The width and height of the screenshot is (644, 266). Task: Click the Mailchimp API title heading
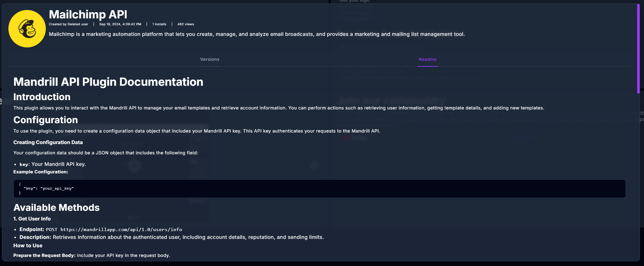88,14
